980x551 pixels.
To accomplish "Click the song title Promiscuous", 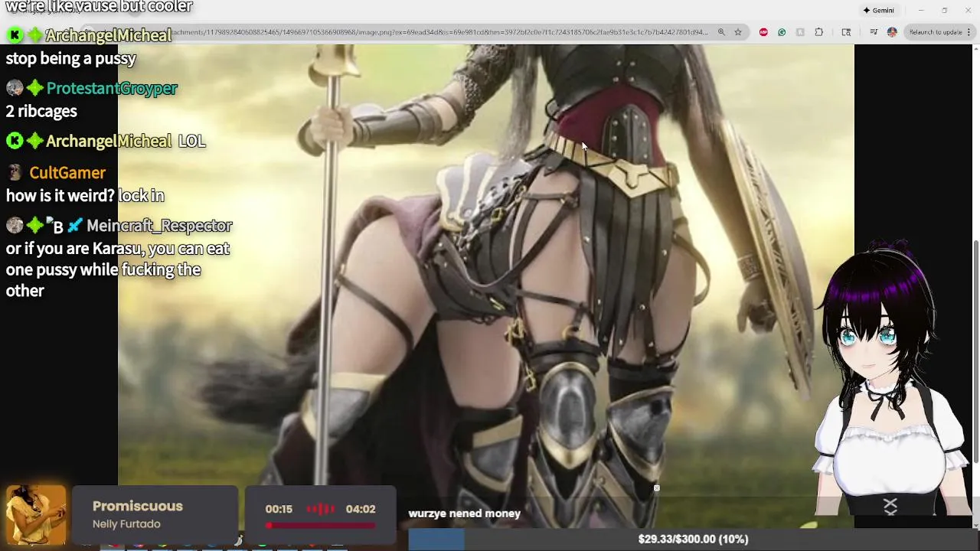I will coord(138,506).
